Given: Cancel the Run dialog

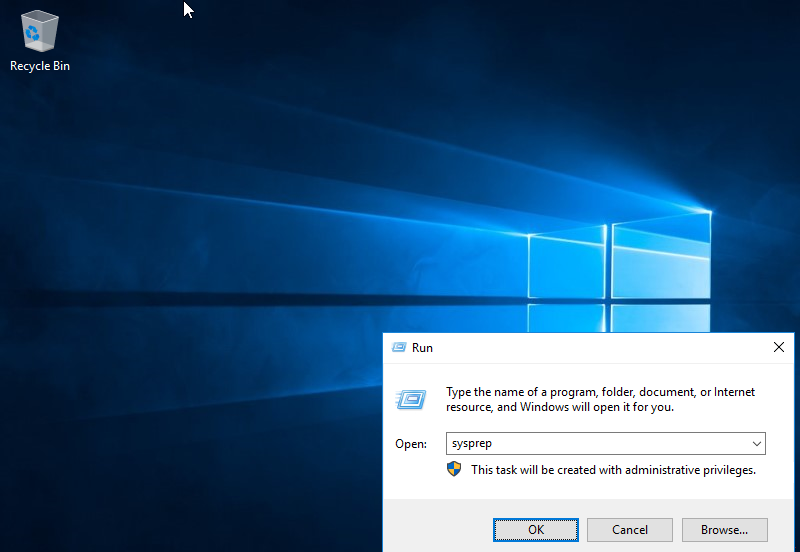Looking at the screenshot, I should point(630,530).
